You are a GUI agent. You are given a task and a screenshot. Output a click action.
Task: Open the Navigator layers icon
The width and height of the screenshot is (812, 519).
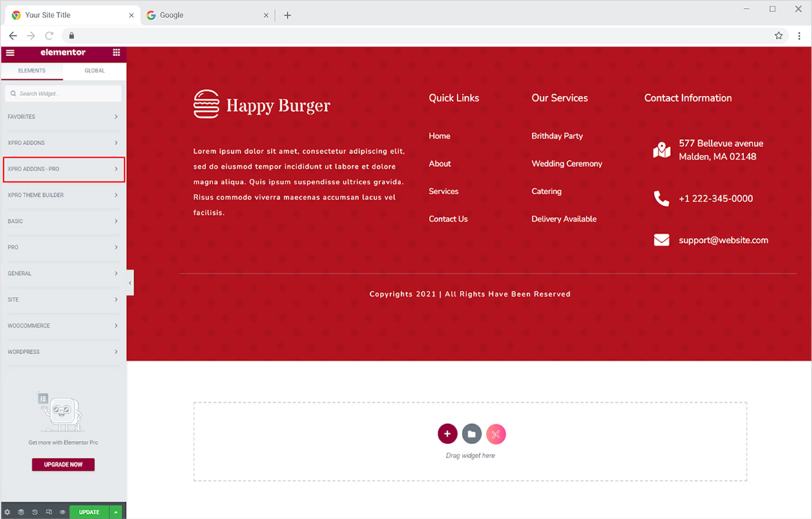pos(21,512)
